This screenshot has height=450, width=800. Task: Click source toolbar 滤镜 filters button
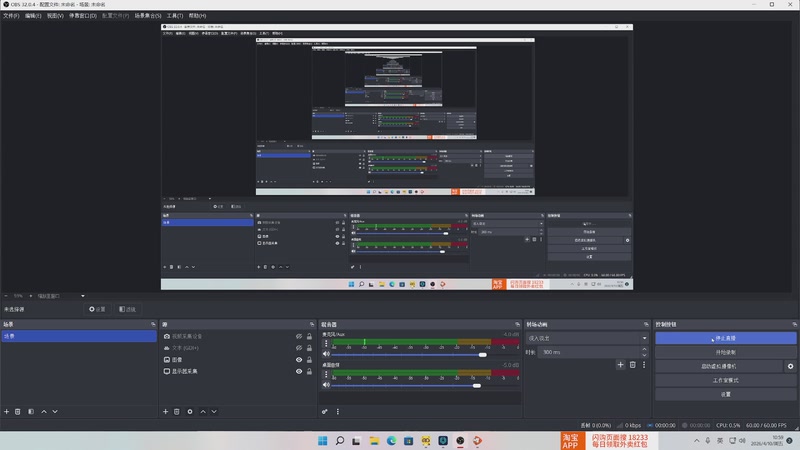point(127,309)
